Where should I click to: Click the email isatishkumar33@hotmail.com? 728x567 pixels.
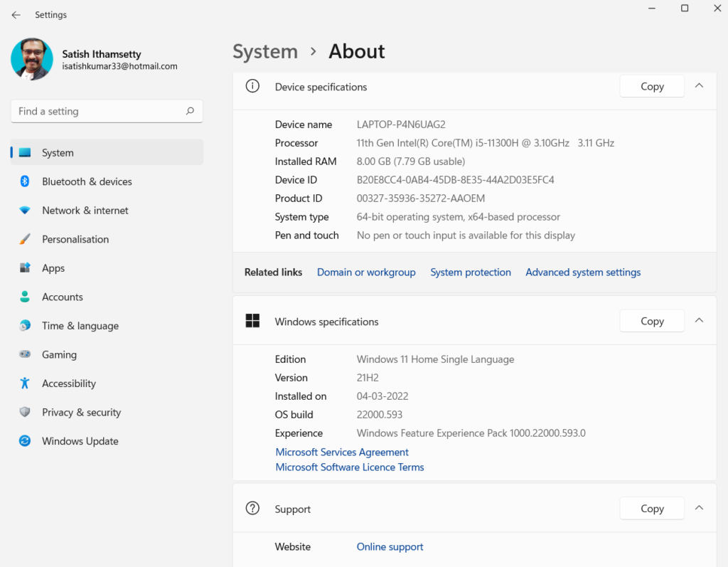pyautogui.click(x=119, y=66)
